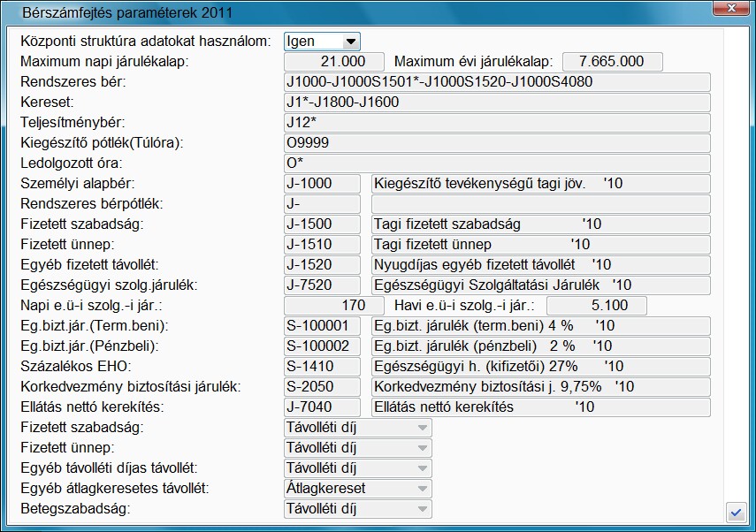The height and width of the screenshot is (532, 756).
Task: Click the Rendszeres bérpótlék code field
Action: pos(322,204)
